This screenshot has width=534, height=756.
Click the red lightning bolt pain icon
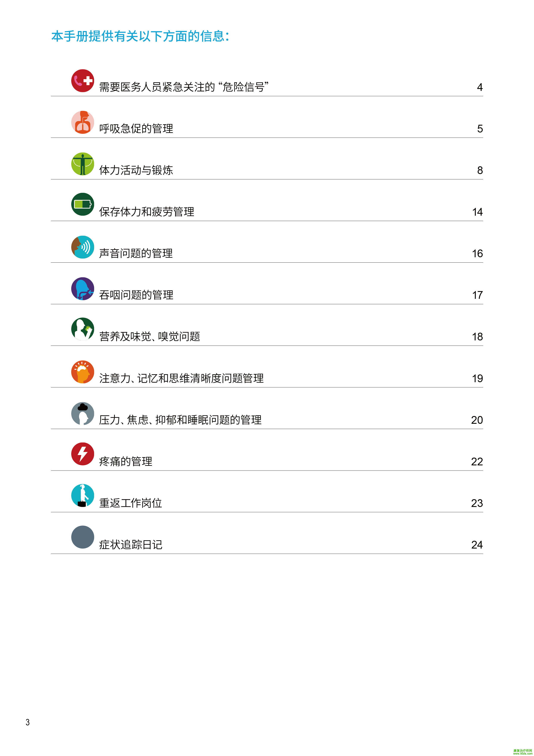83,454
